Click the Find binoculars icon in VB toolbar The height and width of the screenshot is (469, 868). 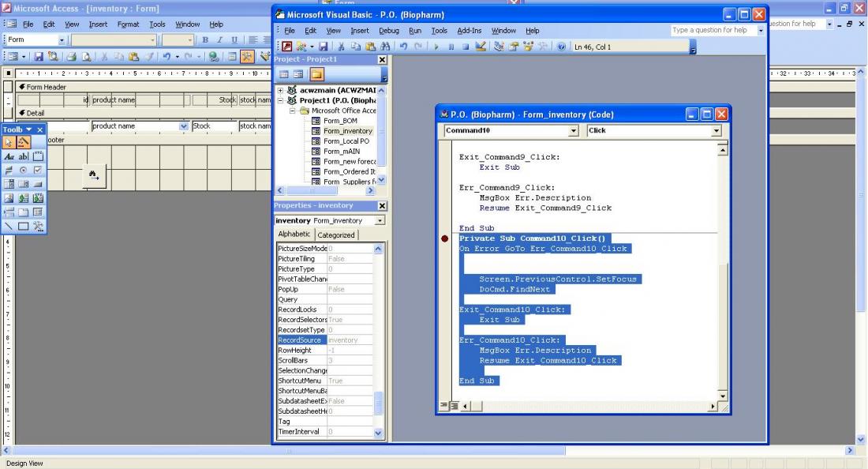pos(385,47)
